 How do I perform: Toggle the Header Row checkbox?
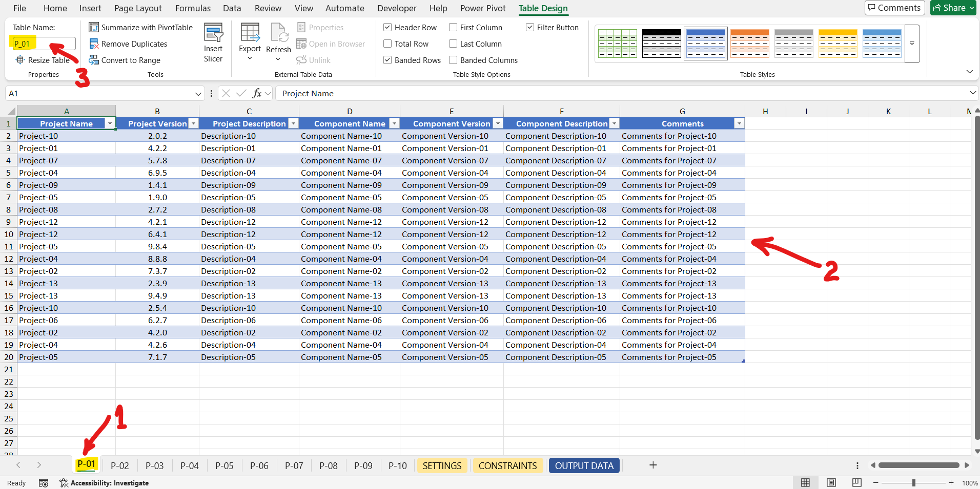click(x=387, y=27)
